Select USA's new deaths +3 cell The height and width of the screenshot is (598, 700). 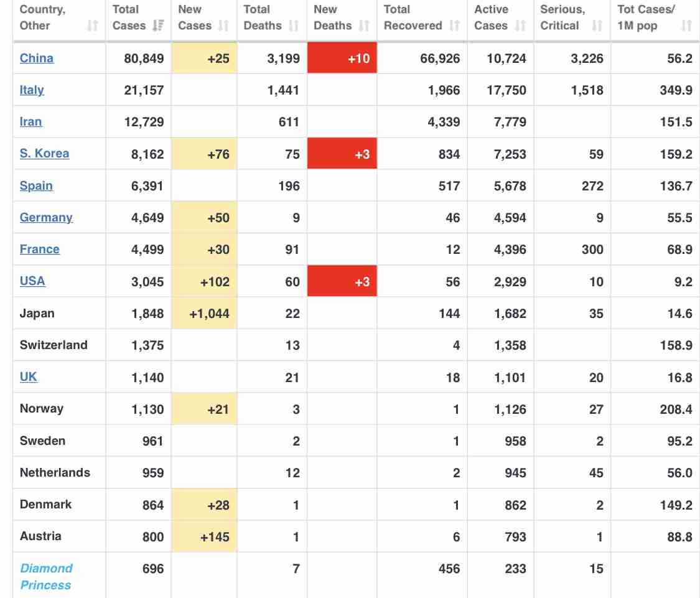pos(342,281)
